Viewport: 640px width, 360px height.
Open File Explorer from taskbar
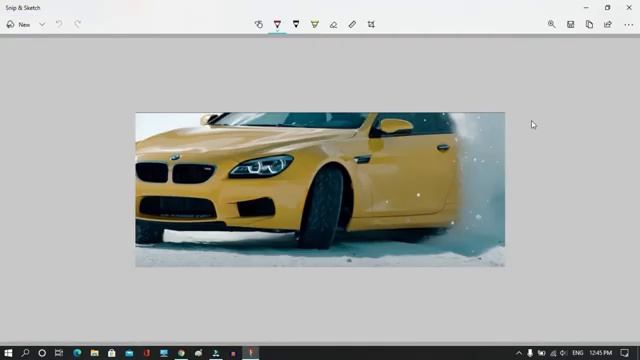(x=94, y=353)
